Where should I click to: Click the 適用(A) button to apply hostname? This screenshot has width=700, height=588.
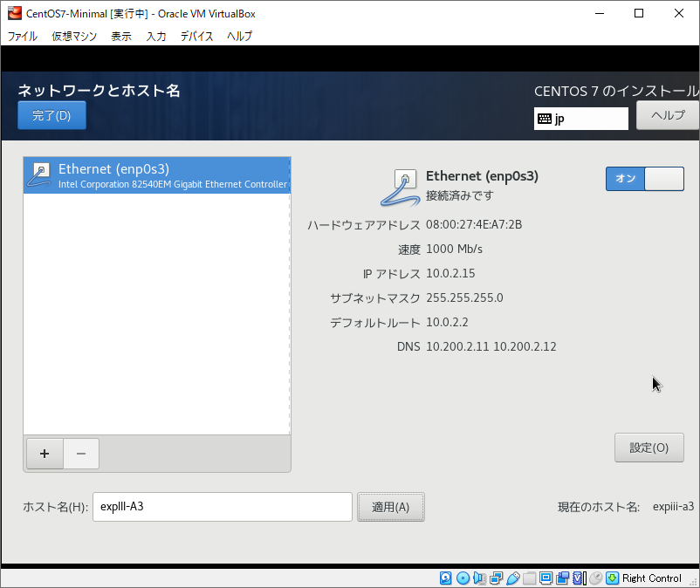click(390, 507)
